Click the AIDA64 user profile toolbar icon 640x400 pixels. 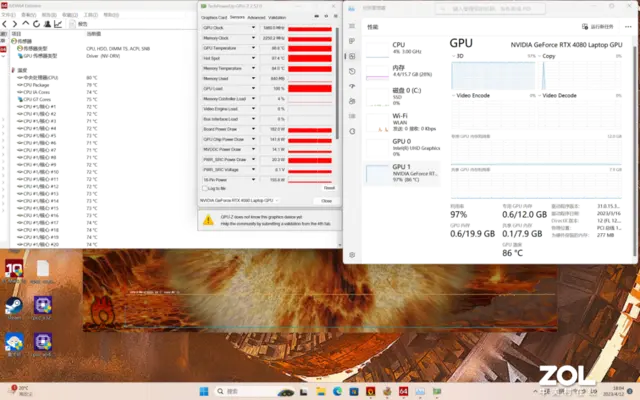[47, 24]
